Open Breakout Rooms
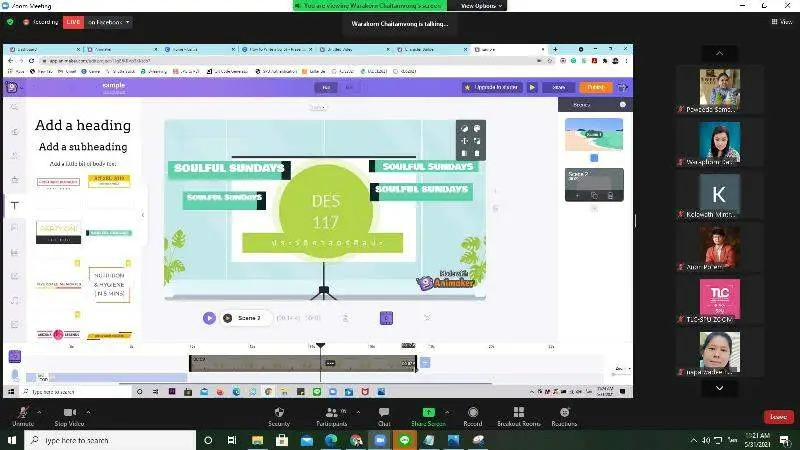The height and width of the screenshot is (450, 800). (x=518, y=412)
